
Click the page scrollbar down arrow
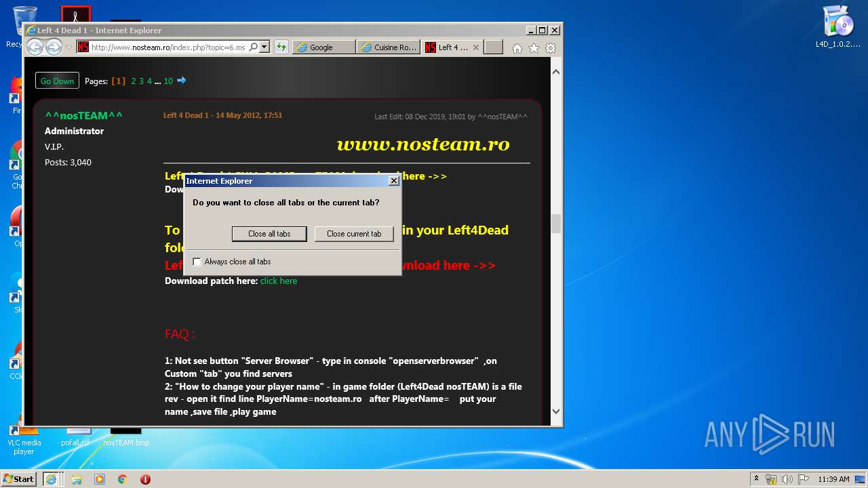(556, 411)
